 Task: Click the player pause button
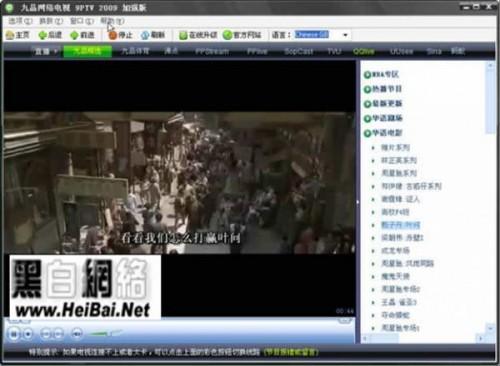point(14,333)
